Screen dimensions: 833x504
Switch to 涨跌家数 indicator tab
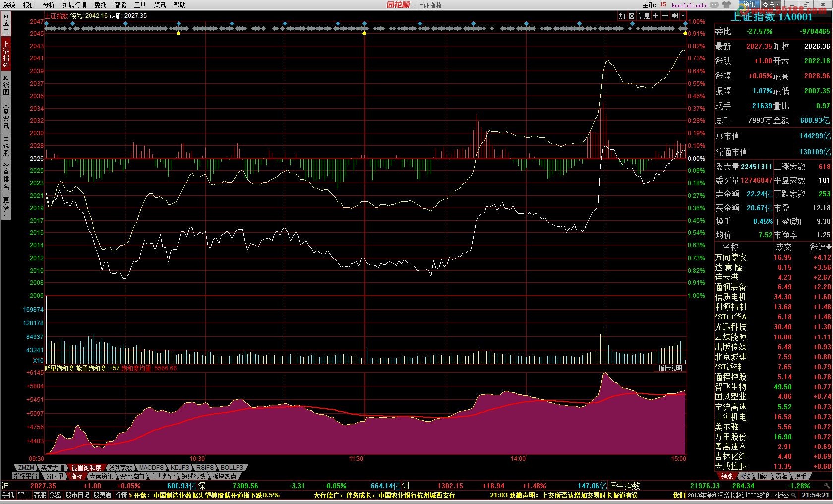click(x=119, y=468)
